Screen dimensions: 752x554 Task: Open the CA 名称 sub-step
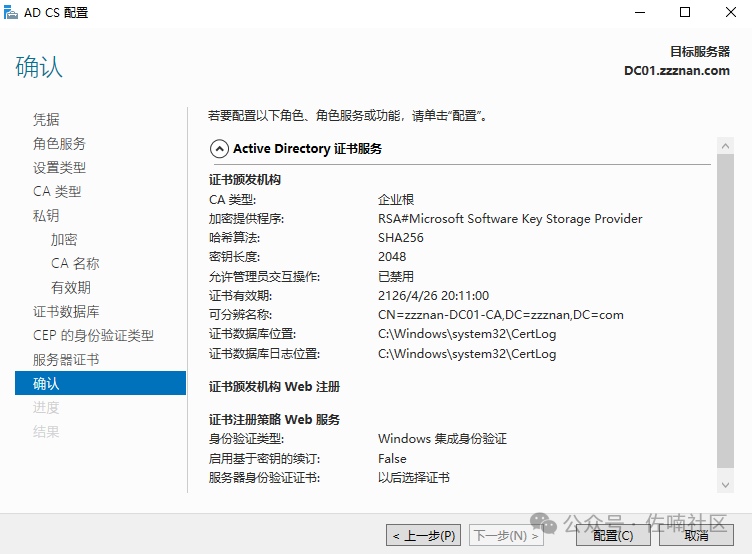pos(75,263)
